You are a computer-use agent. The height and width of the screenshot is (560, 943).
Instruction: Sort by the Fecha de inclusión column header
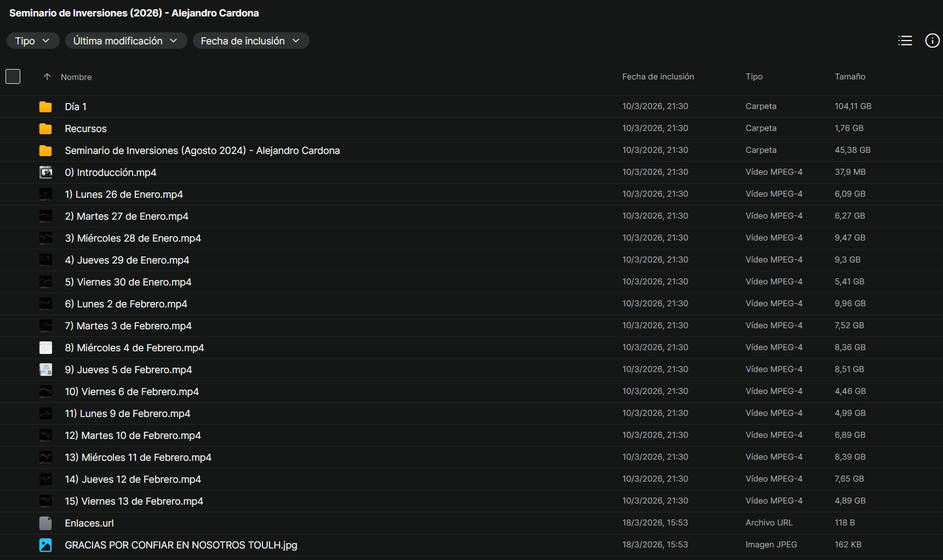[x=658, y=77]
